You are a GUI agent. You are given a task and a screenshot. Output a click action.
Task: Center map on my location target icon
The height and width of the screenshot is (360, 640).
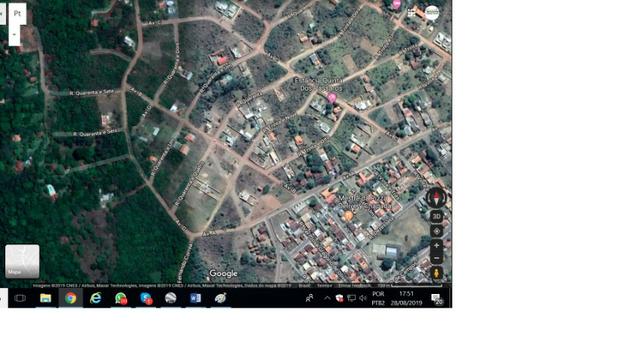pyautogui.click(x=437, y=231)
